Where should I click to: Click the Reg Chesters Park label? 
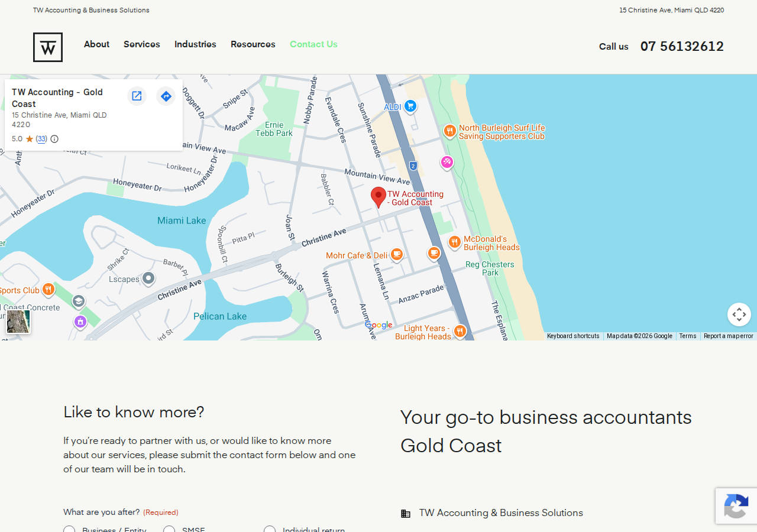tap(490, 268)
